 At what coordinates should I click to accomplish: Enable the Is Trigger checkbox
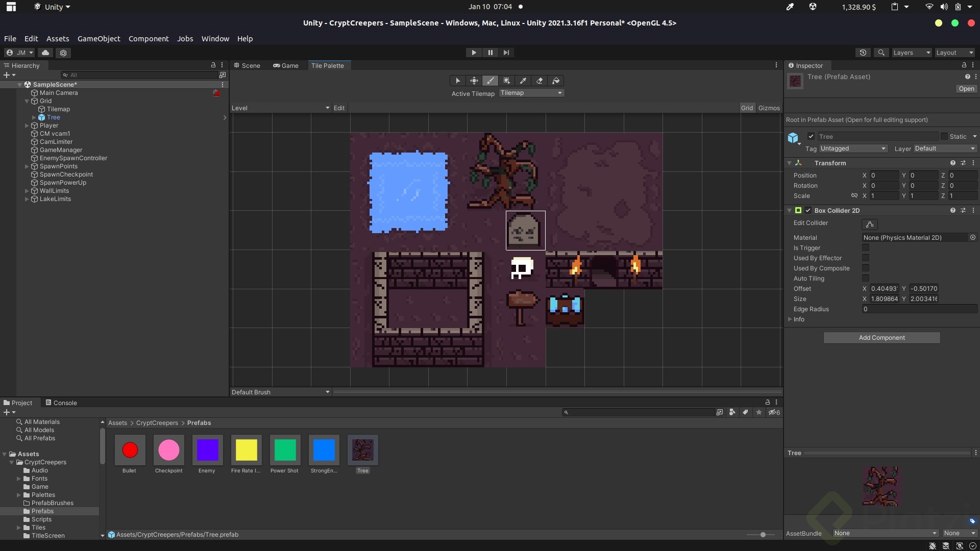pyautogui.click(x=866, y=247)
